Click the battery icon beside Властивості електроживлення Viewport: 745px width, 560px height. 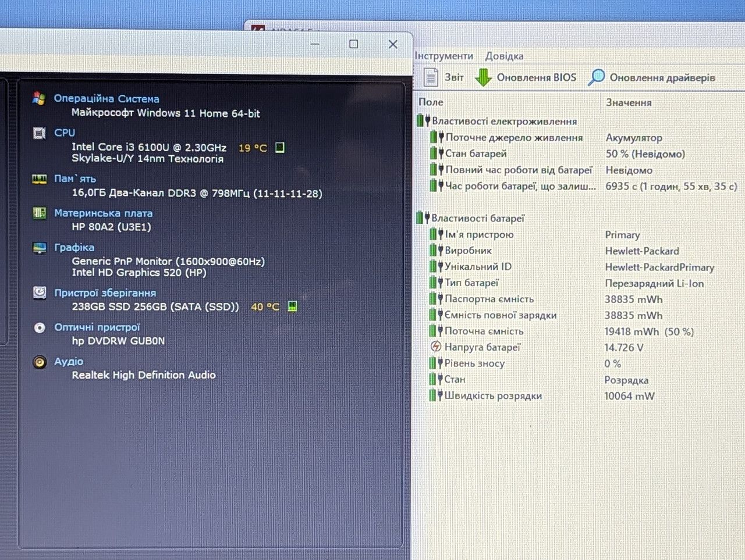pos(423,121)
